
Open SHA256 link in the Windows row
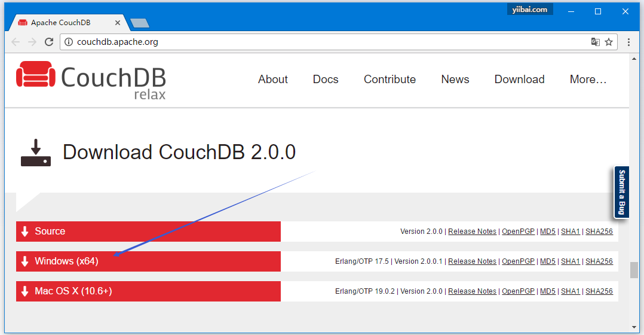pyautogui.click(x=599, y=261)
